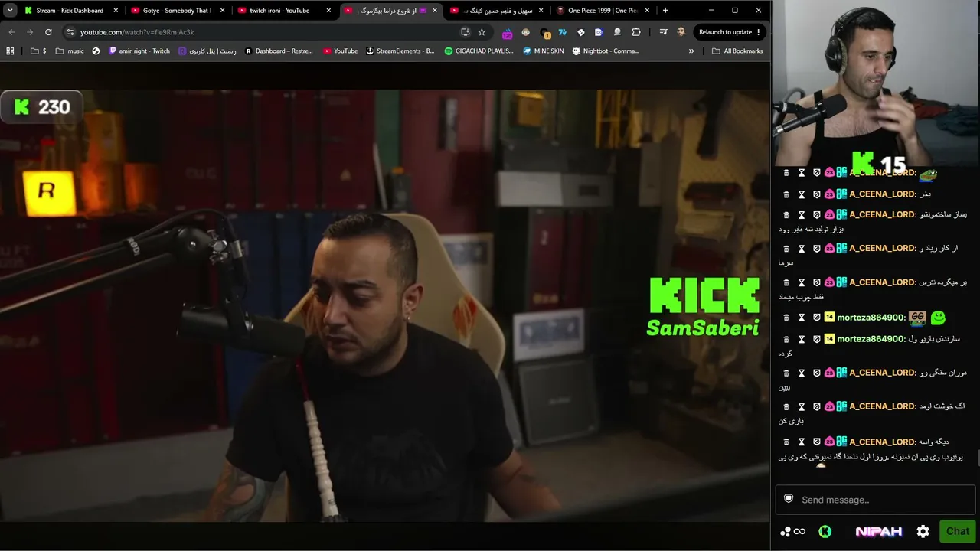This screenshot has width=980, height=551.
Task: Delete the "بساز ساختمونشو" chat message
Action: (x=786, y=215)
